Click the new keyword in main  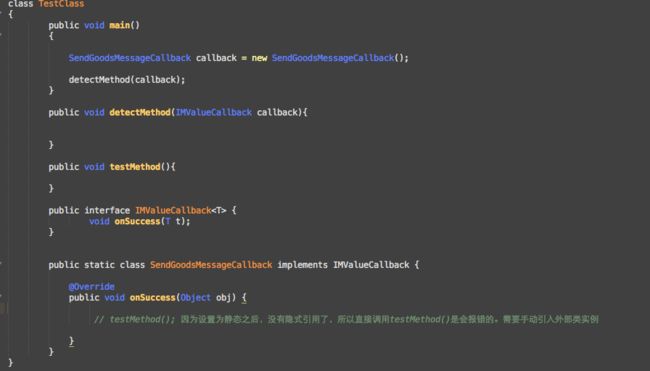point(259,58)
